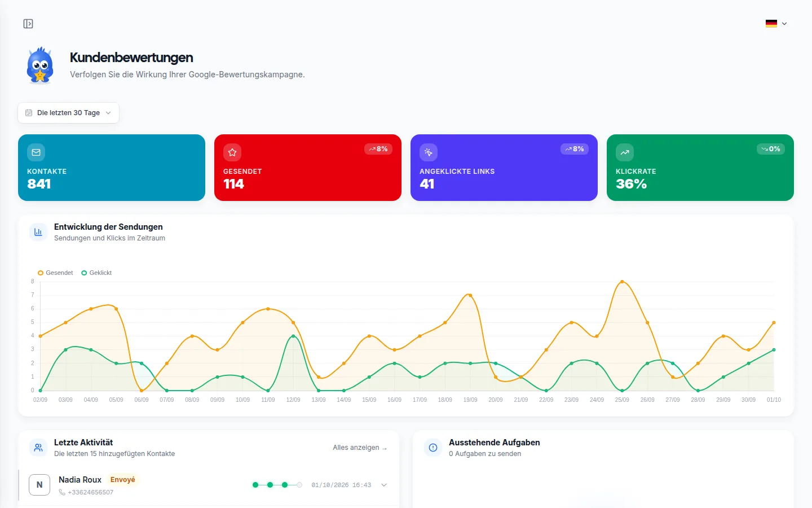812x508 pixels.
Task: Click the Nadia Roux progress step indicator
Action: [x=277, y=485]
